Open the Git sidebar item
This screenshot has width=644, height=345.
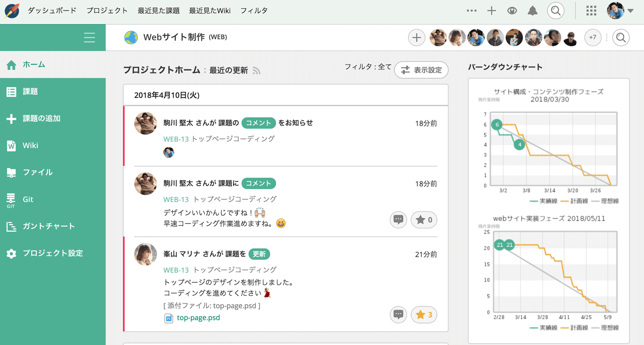(x=28, y=199)
